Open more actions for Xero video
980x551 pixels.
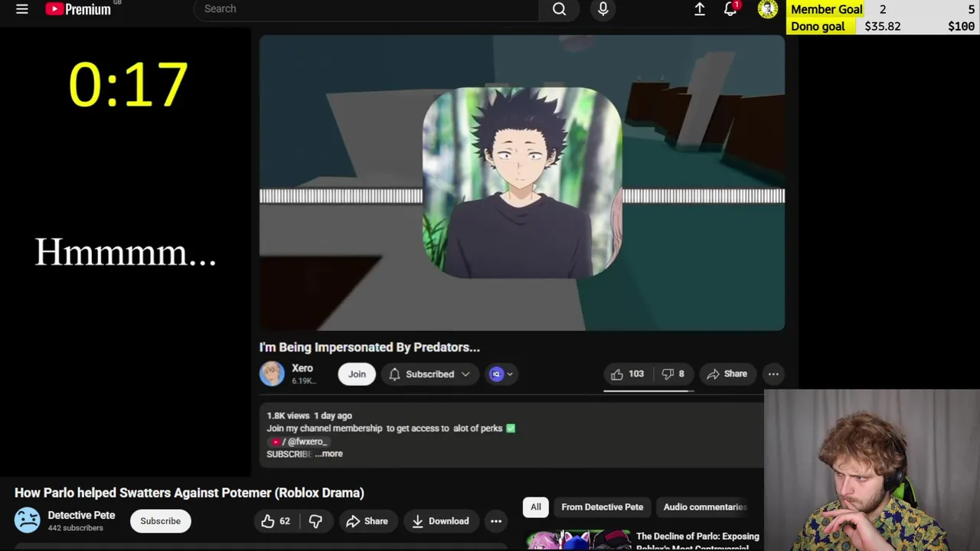773,374
